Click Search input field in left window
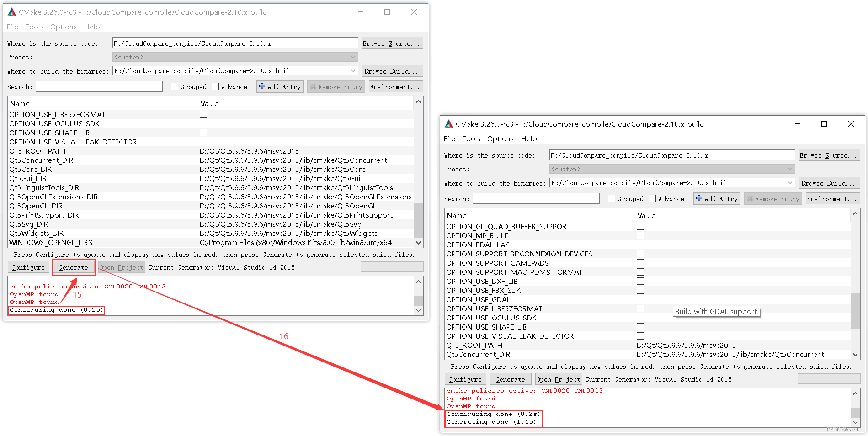This screenshot has width=868, height=436. click(99, 87)
